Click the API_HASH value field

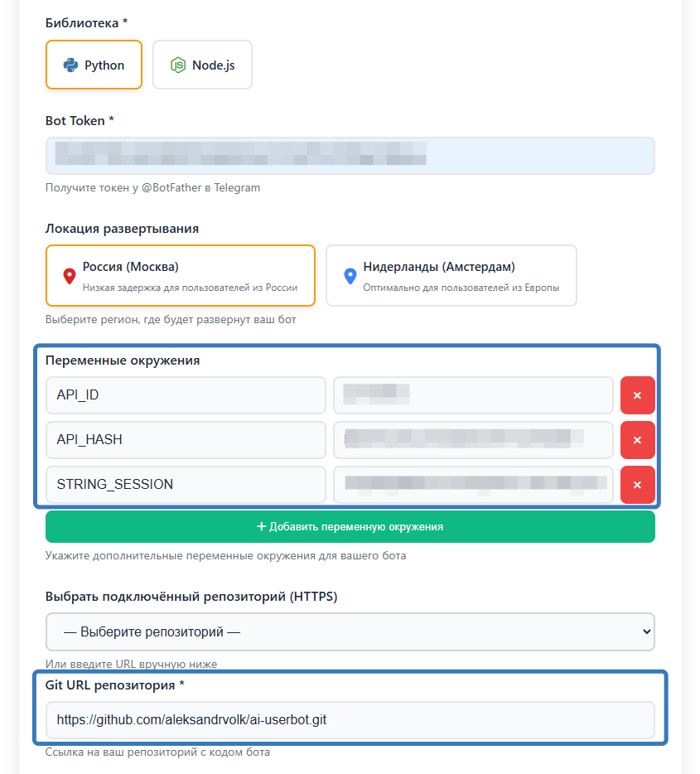coord(472,440)
